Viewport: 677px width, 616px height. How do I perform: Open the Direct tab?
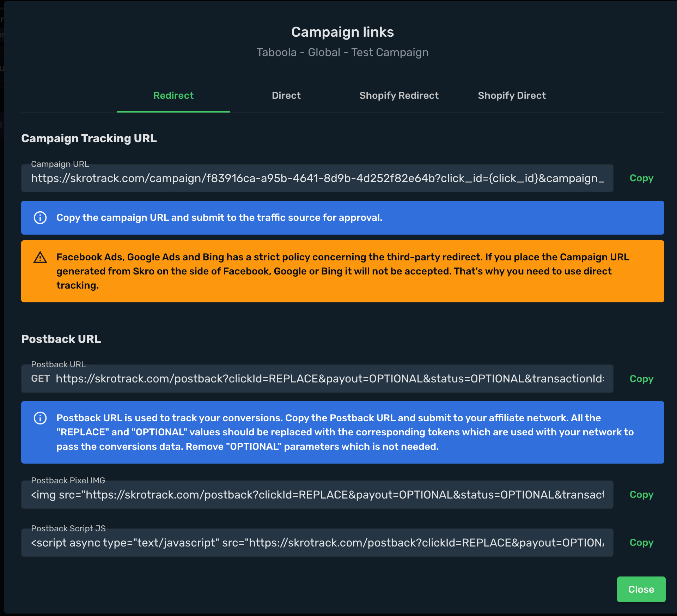pos(286,95)
